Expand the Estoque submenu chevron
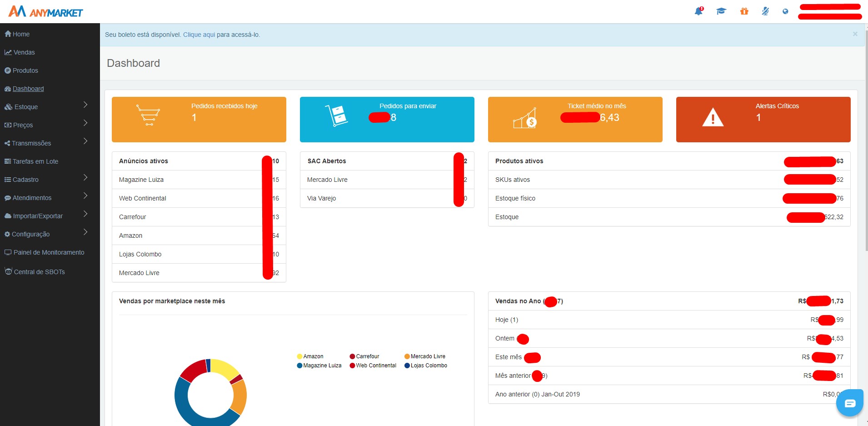Screen dimensions: 868x426 point(85,105)
